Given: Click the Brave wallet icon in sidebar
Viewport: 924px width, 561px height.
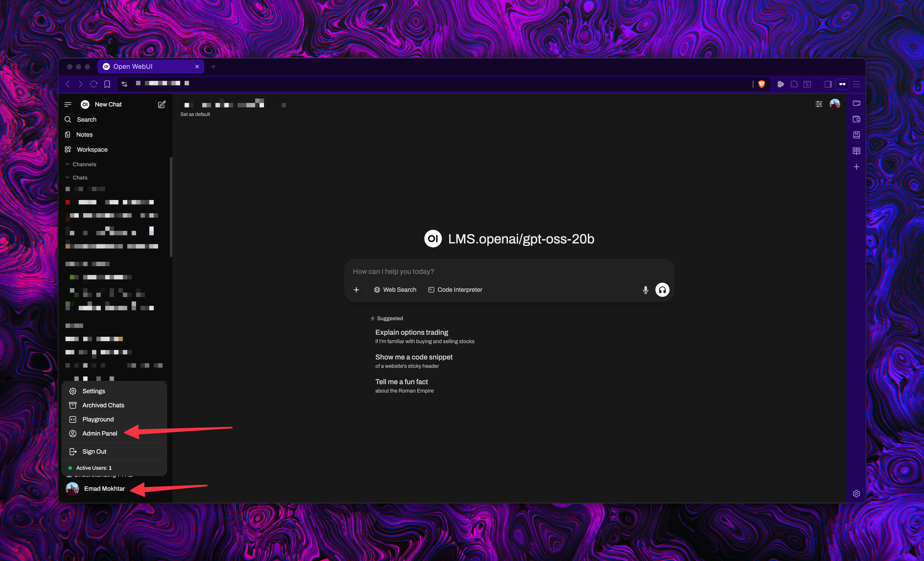Looking at the screenshot, I should tap(856, 119).
